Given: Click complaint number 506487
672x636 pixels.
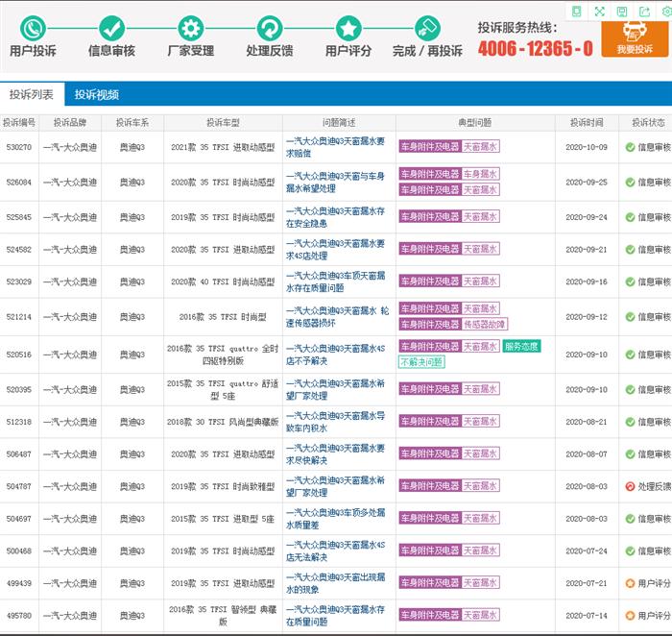Looking at the screenshot, I should tap(19, 454).
